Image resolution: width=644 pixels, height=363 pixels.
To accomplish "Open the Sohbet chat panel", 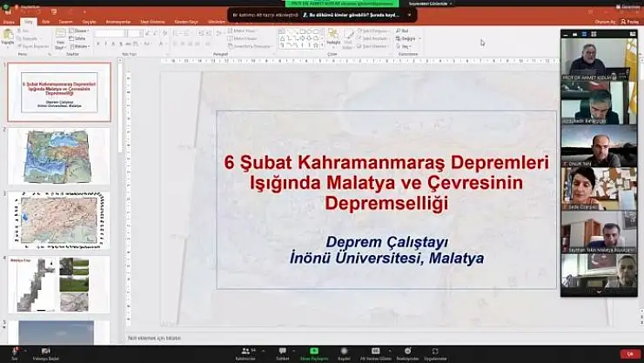I will tap(282, 351).
